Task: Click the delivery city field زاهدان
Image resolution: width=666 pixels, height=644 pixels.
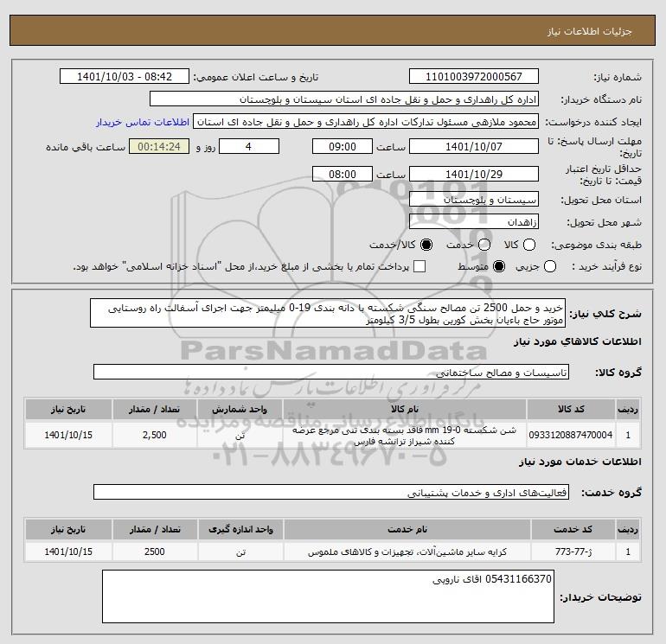Action: (474, 221)
